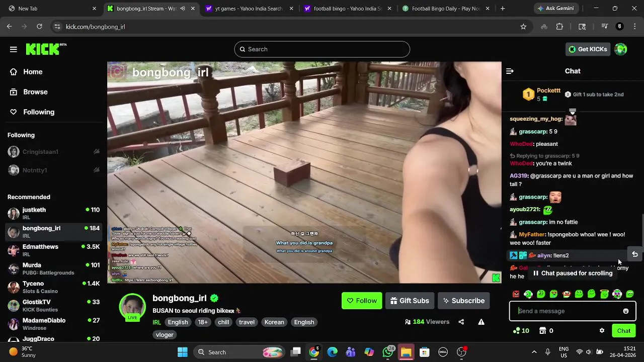
Task: Click the pinned leaderboard expand icon
Action: tap(573, 112)
